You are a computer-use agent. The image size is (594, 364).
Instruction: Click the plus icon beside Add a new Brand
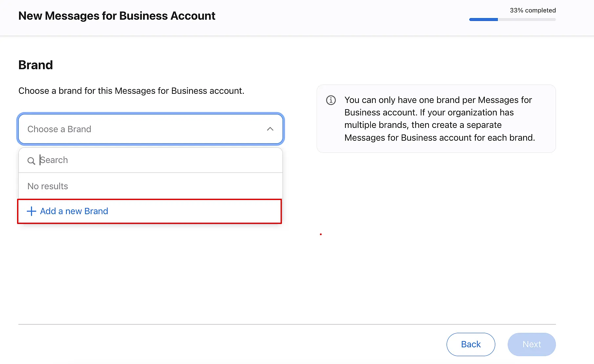(31, 211)
